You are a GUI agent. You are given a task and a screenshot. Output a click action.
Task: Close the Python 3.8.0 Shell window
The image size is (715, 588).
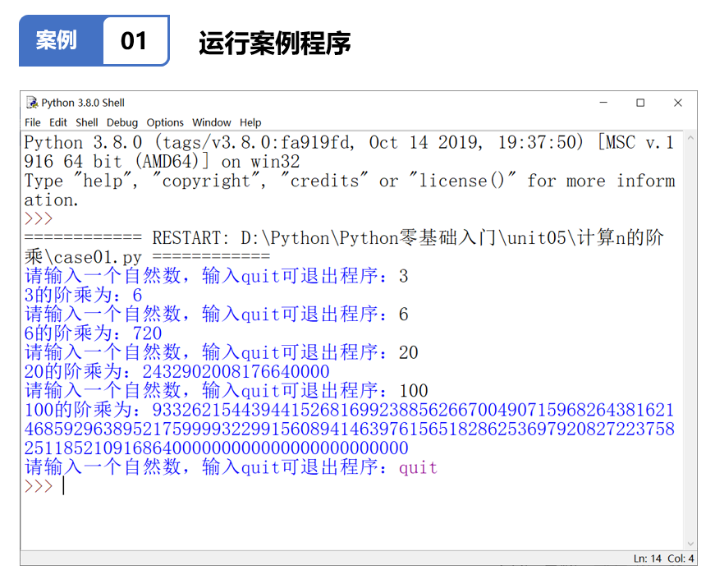(678, 103)
